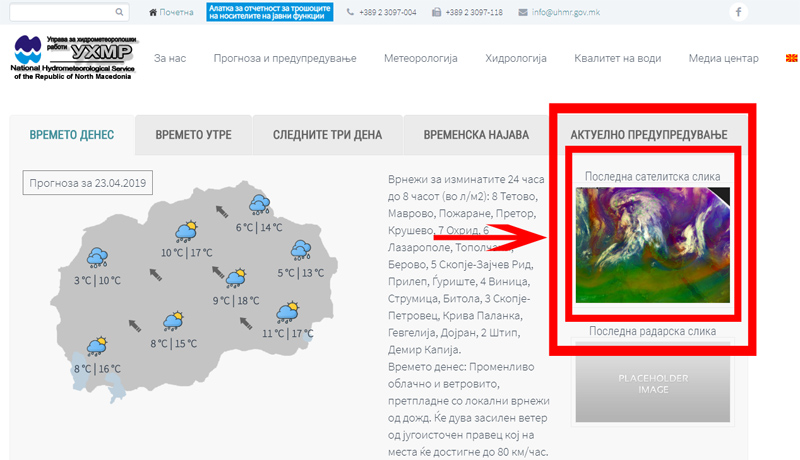Switch to ВРЕМЕТО УТРЕ tab
The image size is (800, 460).
click(193, 135)
